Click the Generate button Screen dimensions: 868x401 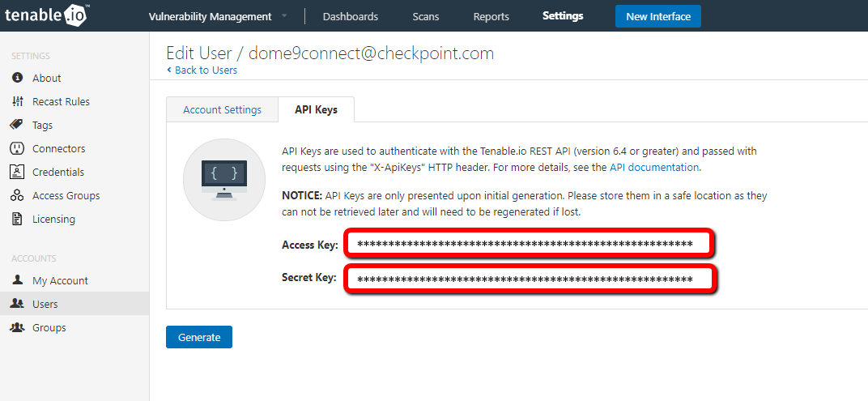click(x=199, y=337)
